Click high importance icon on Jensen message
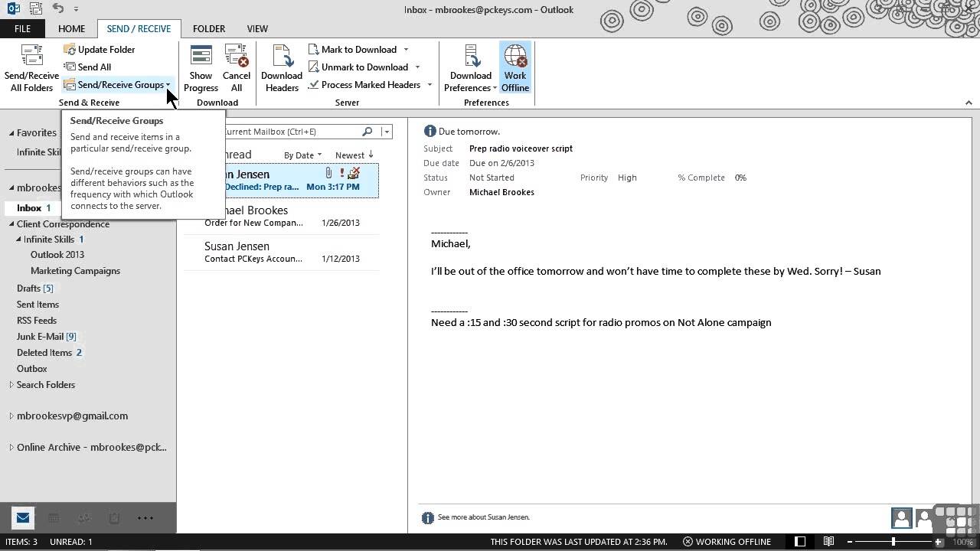Screen dimensions: 980x551 click(x=341, y=174)
